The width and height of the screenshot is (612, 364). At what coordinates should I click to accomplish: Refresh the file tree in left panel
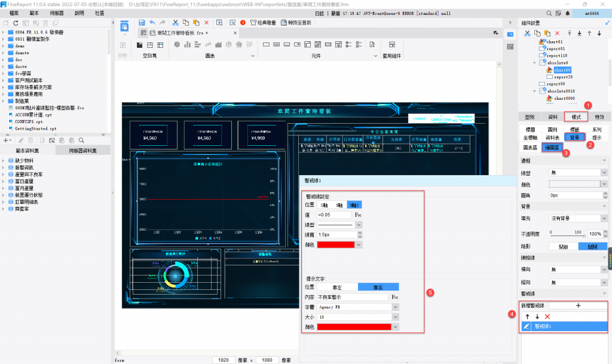click(16, 23)
